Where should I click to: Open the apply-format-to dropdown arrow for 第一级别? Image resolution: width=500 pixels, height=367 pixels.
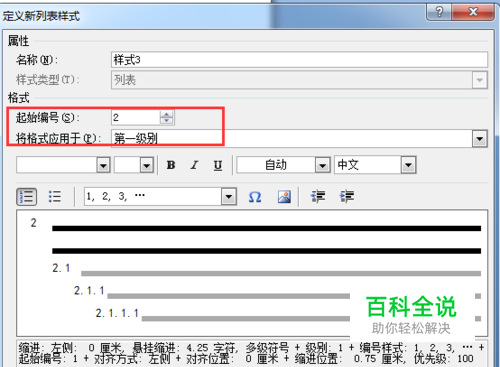[x=480, y=139]
